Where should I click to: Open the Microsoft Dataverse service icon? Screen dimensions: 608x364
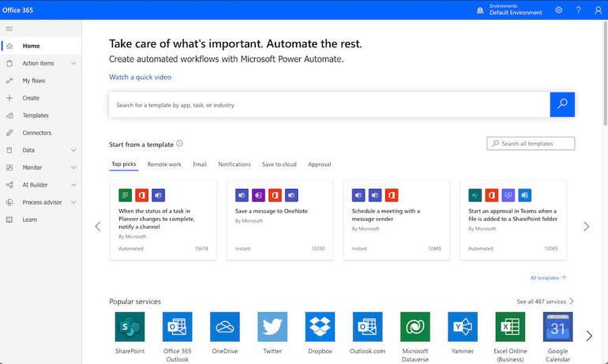tap(415, 327)
